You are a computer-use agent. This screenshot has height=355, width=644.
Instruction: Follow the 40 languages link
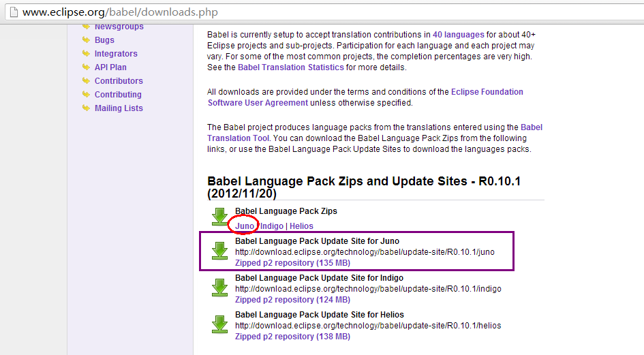pos(459,35)
